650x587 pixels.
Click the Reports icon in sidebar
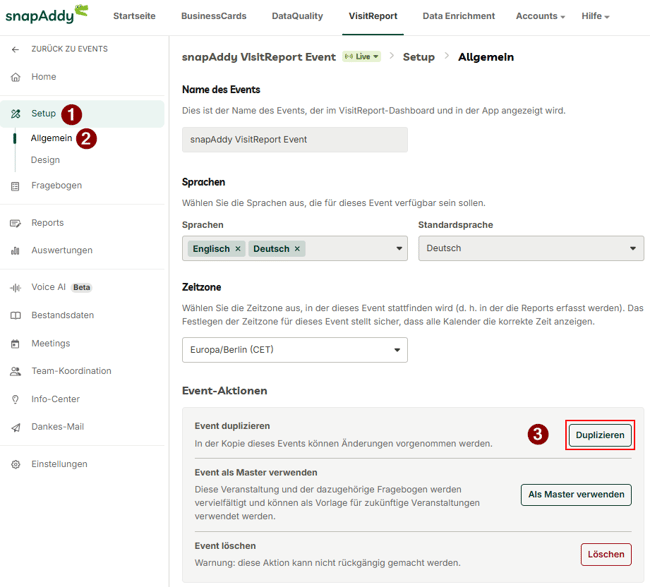[x=15, y=223]
